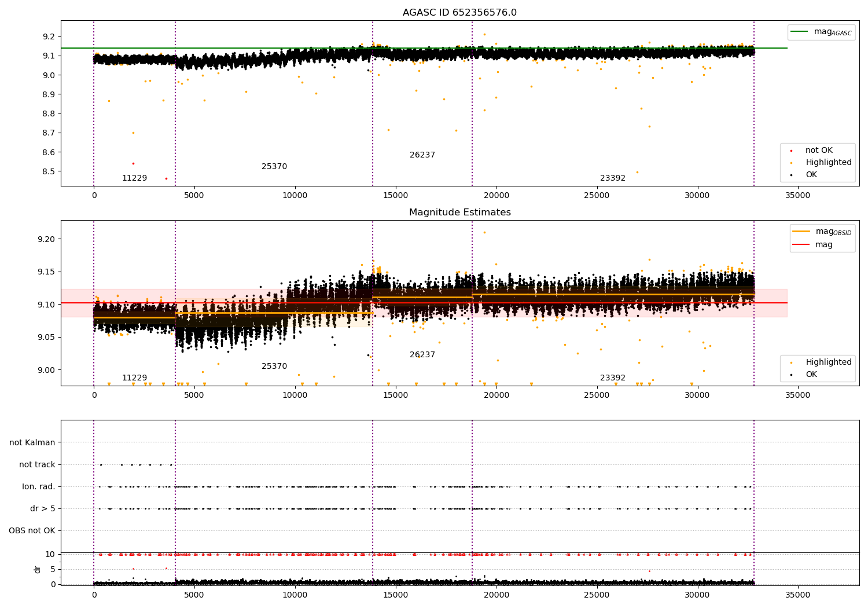Select the "not track" row label
868x608 pixels.
pos(37,464)
